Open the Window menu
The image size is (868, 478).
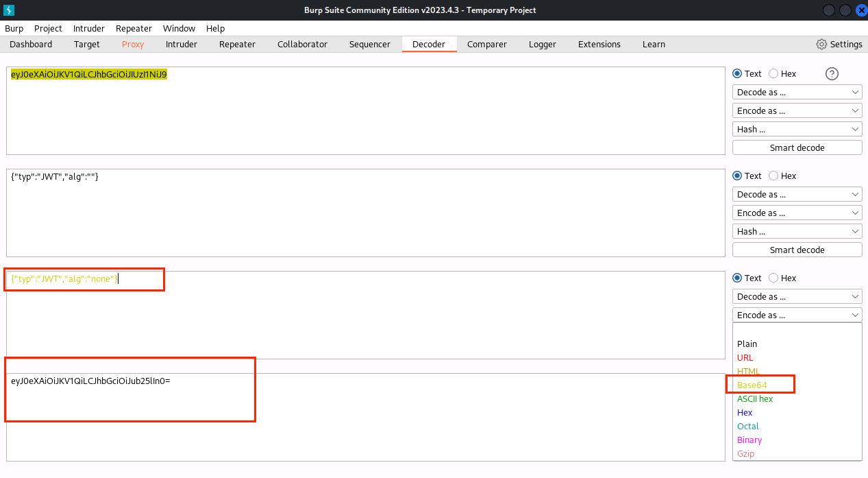click(x=179, y=28)
